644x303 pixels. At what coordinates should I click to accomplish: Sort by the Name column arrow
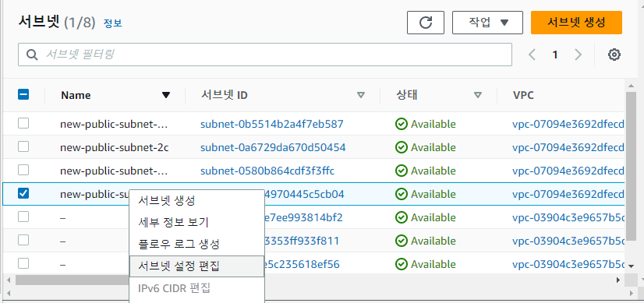166,95
